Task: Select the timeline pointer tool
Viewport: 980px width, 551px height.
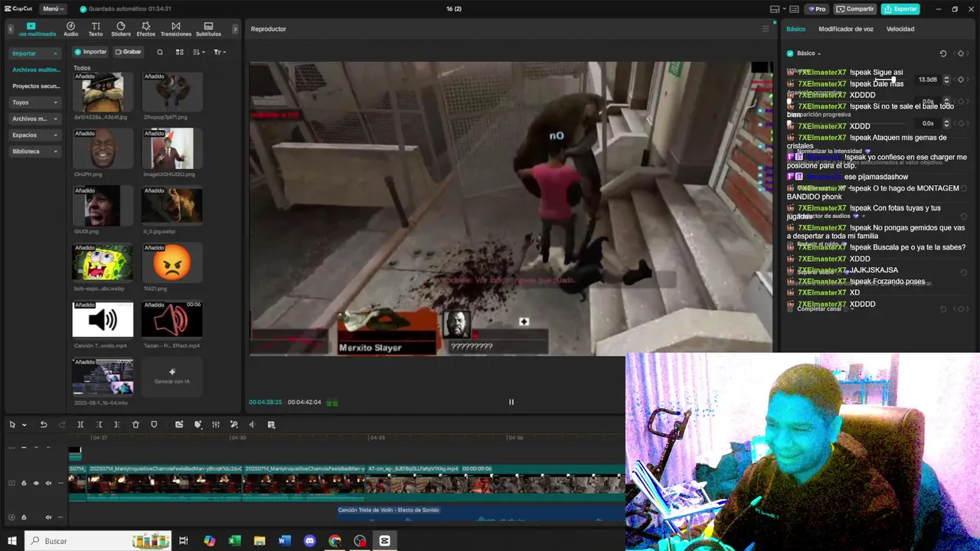Action: click(x=12, y=425)
